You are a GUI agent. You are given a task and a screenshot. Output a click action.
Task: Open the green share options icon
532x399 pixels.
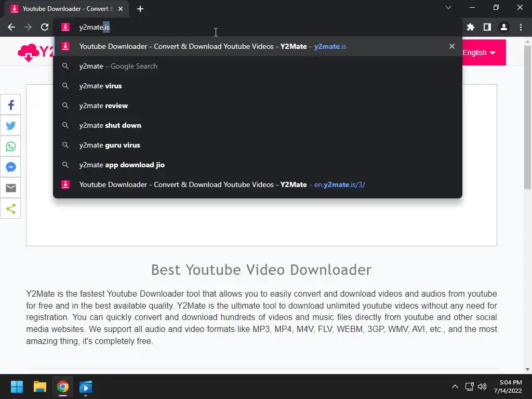(x=10, y=209)
